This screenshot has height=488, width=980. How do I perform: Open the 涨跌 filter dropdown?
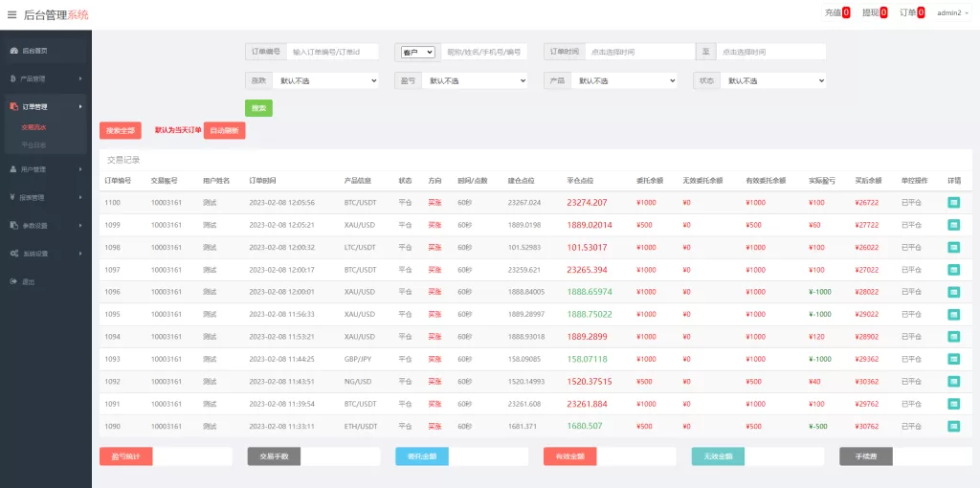tap(326, 80)
